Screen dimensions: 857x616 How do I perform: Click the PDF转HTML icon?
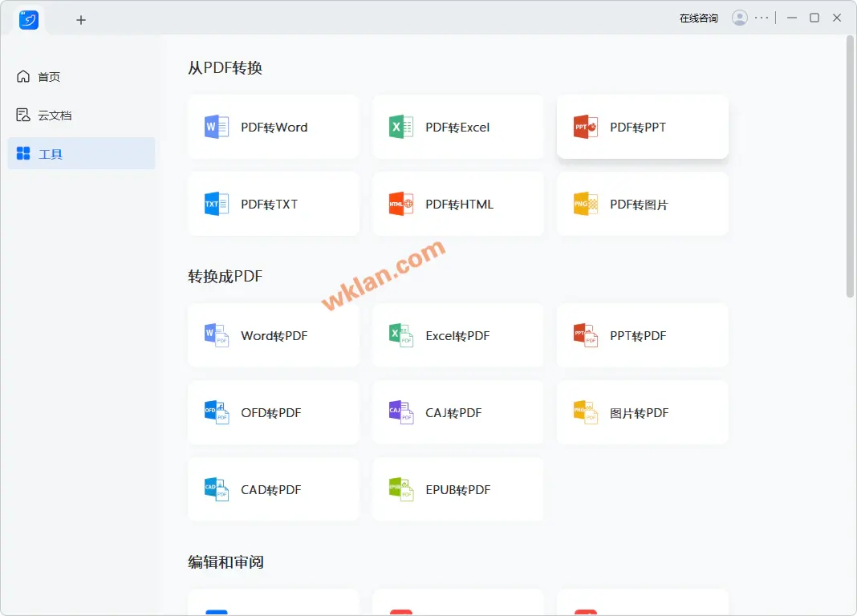[401, 205]
